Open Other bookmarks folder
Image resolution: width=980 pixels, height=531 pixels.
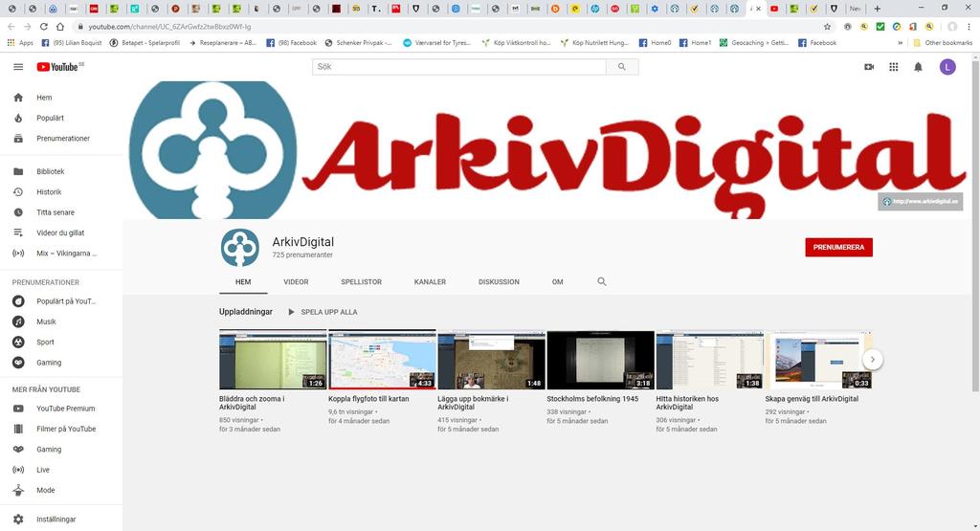pyautogui.click(x=943, y=43)
